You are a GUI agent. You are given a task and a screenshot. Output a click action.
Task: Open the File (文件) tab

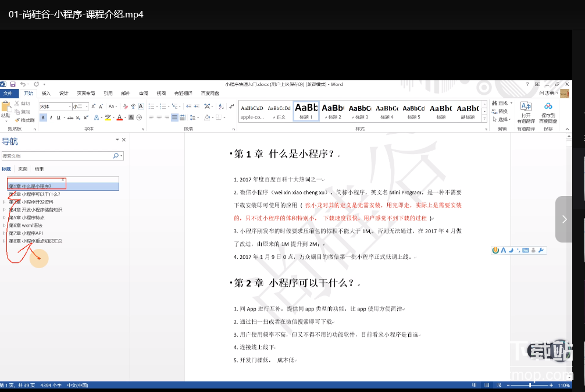8,93
